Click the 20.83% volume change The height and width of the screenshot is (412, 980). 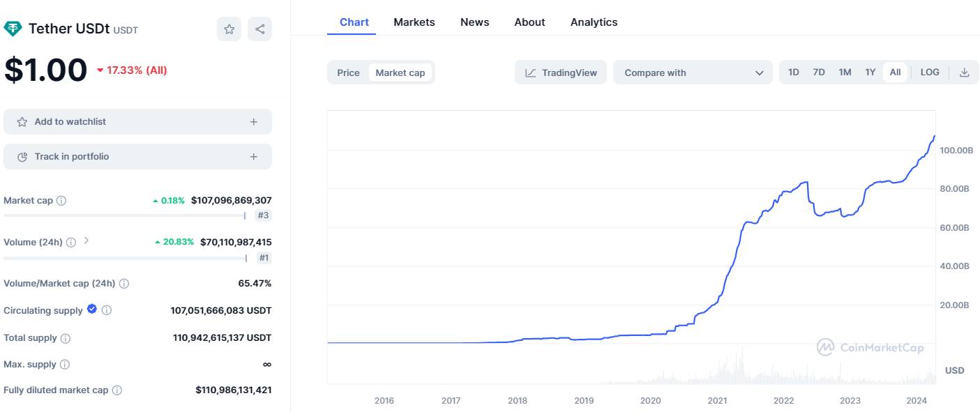(x=174, y=243)
